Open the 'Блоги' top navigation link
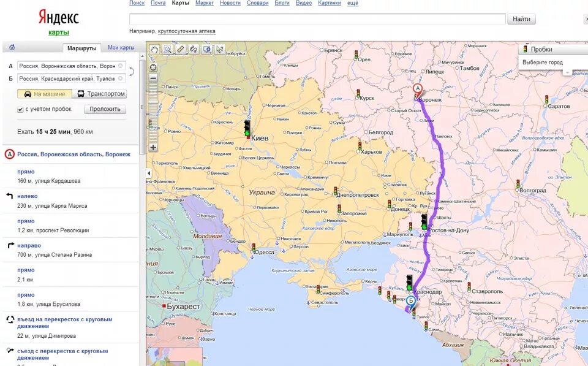The image size is (588, 366). (x=282, y=3)
